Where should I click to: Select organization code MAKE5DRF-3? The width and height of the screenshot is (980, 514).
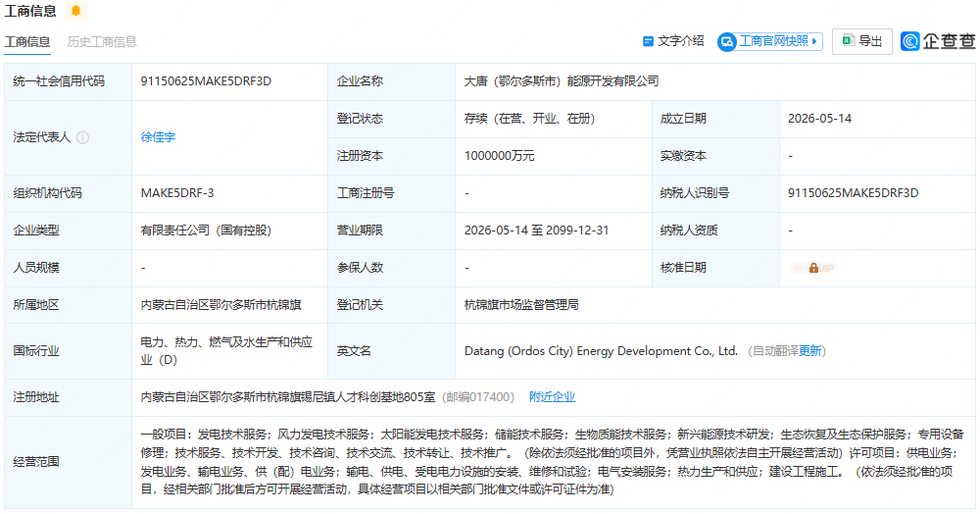pos(176,193)
